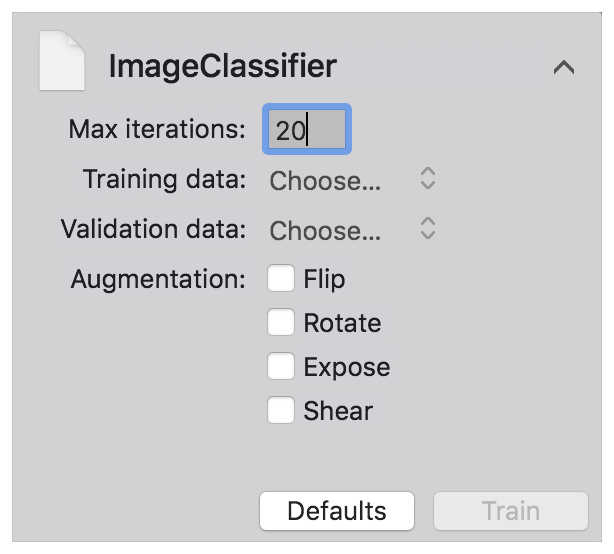Click the Max iterations text field

(307, 130)
